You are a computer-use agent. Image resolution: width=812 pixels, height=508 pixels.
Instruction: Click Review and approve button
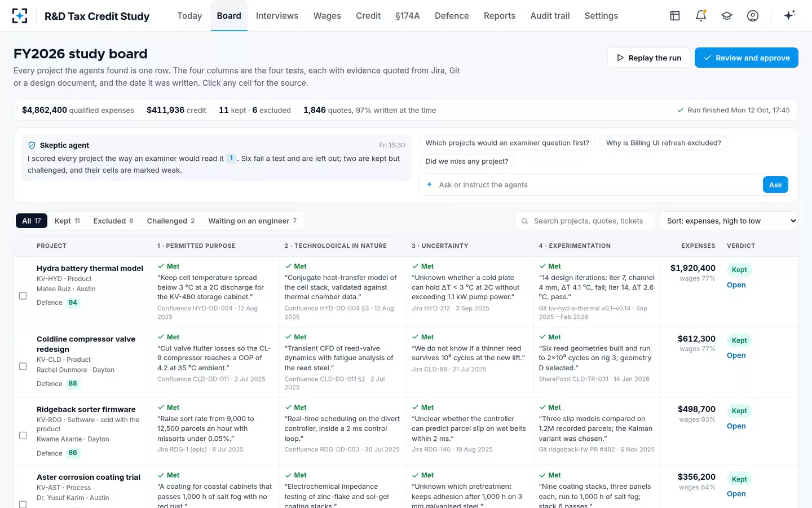click(747, 58)
